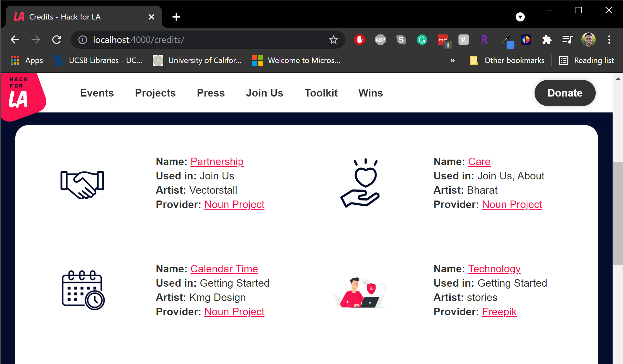Click the technology illustration image
623x364 pixels.
(x=360, y=292)
